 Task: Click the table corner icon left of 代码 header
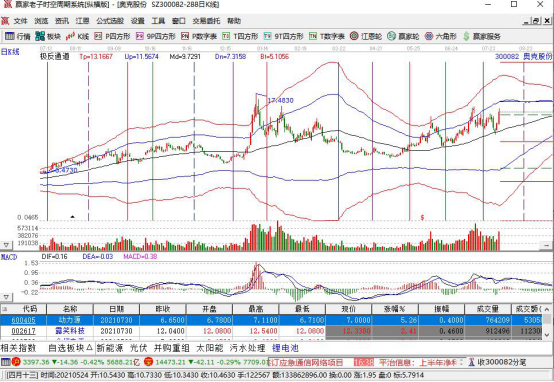[x=5, y=309]
